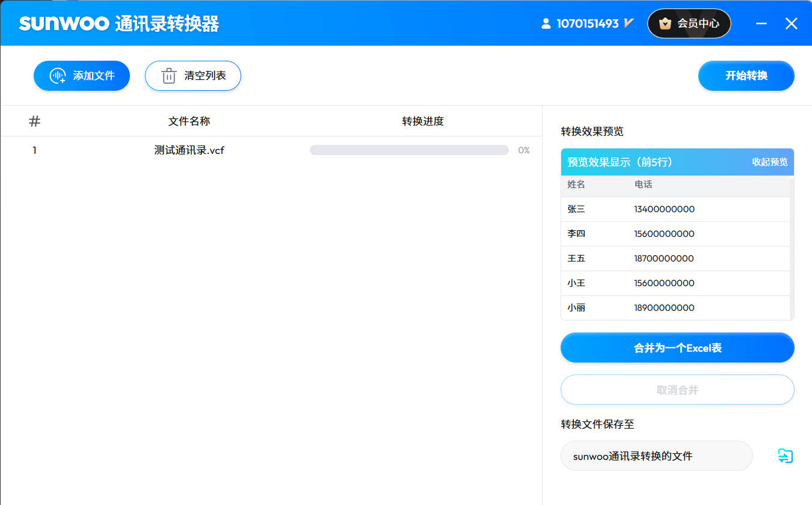This screenshot has height=505, width=812.
Task: Click the crown icon in the 会员中心 button
Action: click(x=665, y=23)
